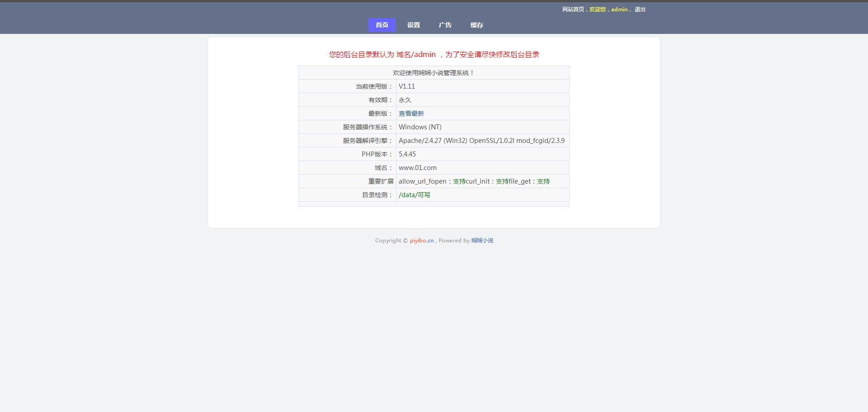Log out via the 退出 link

(640, 9)
